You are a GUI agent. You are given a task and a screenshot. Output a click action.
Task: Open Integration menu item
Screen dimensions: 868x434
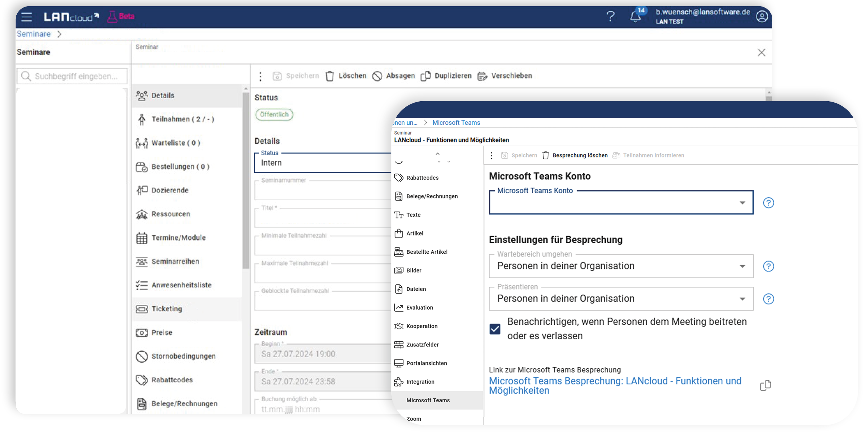coord(437,381)
